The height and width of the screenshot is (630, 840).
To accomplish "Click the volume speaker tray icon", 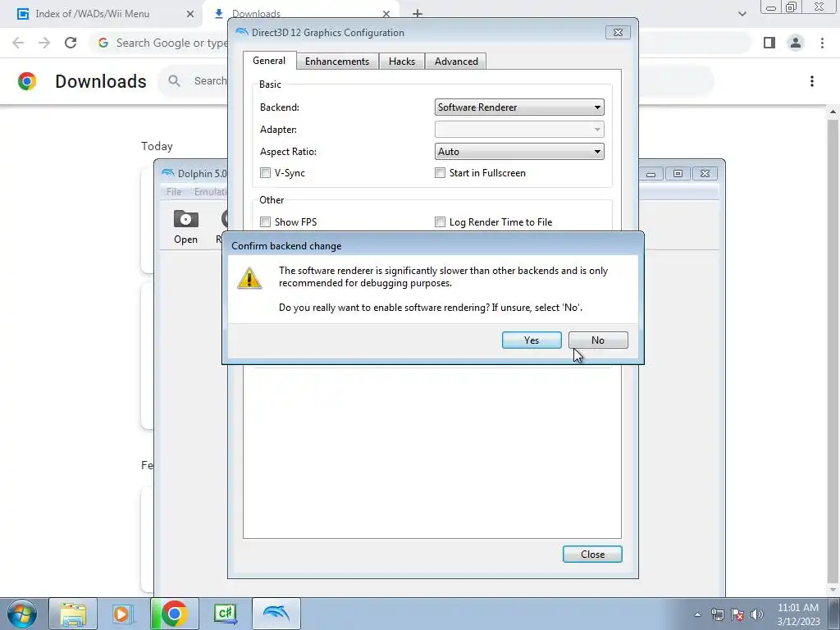I will coord(757,614).
